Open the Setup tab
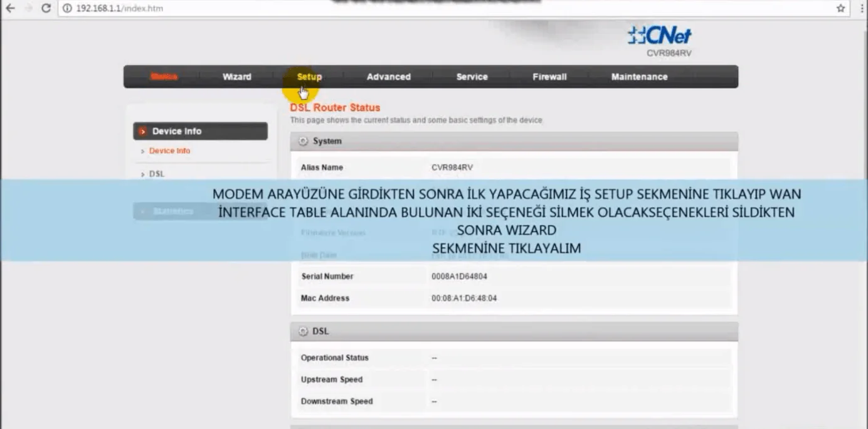 pyautogui.click(x=309, y=77)
